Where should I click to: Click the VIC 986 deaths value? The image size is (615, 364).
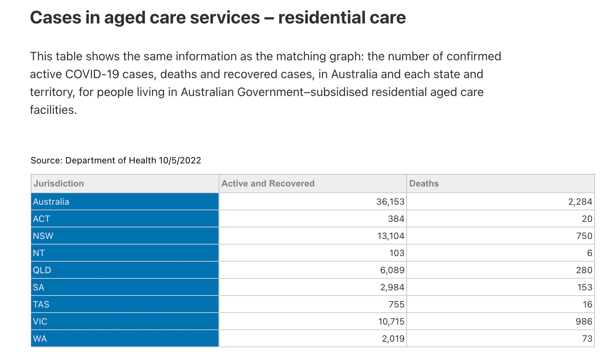pyautogui.click(x=584, y=322)
